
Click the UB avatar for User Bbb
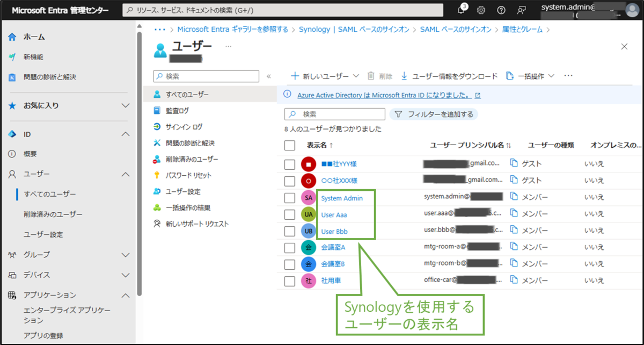point(309,232)
